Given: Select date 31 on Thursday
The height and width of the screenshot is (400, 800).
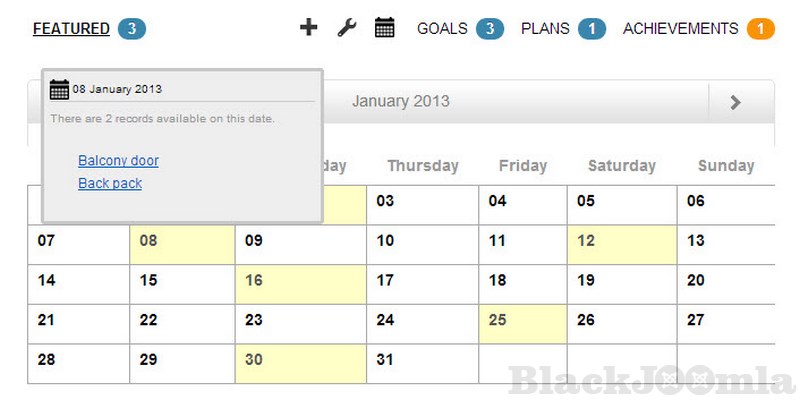Looking at the screenshot, I should [386, 360].
